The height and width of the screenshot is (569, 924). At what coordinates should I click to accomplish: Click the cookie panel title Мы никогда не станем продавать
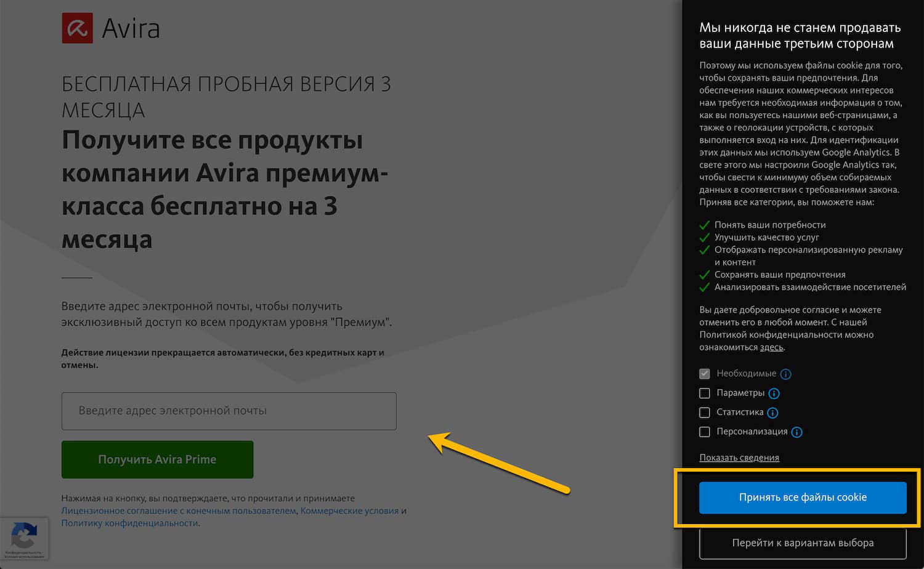800,36
